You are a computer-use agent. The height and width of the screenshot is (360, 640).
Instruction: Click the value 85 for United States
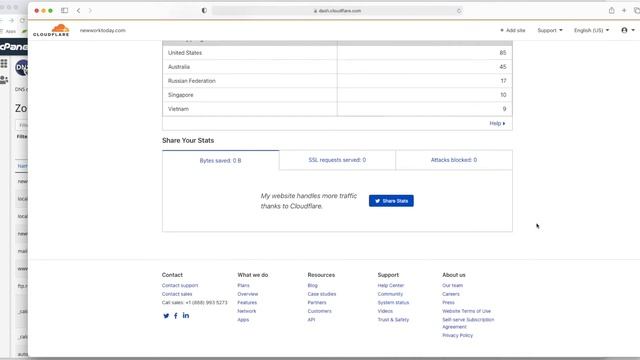point(502,53)
